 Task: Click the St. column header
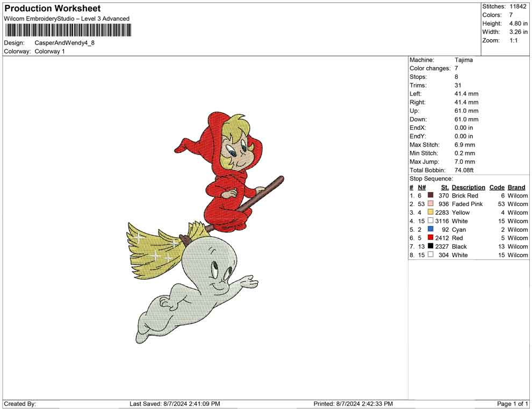(444, 187)
